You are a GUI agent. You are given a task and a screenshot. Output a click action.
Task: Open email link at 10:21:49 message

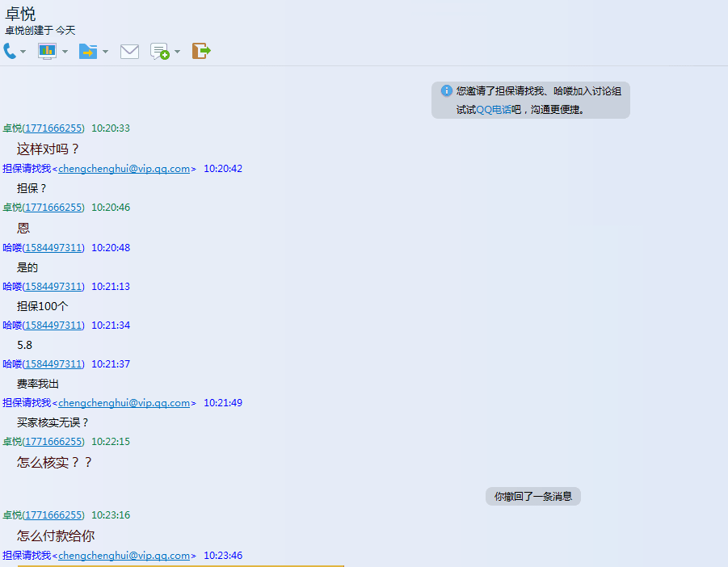pyautogui.click(x=124, y=403)
